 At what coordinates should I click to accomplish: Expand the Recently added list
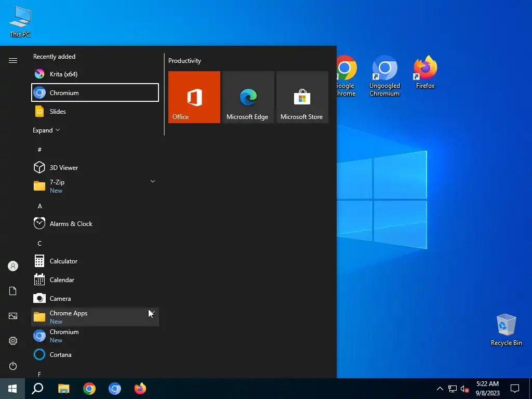click(46, 130)
